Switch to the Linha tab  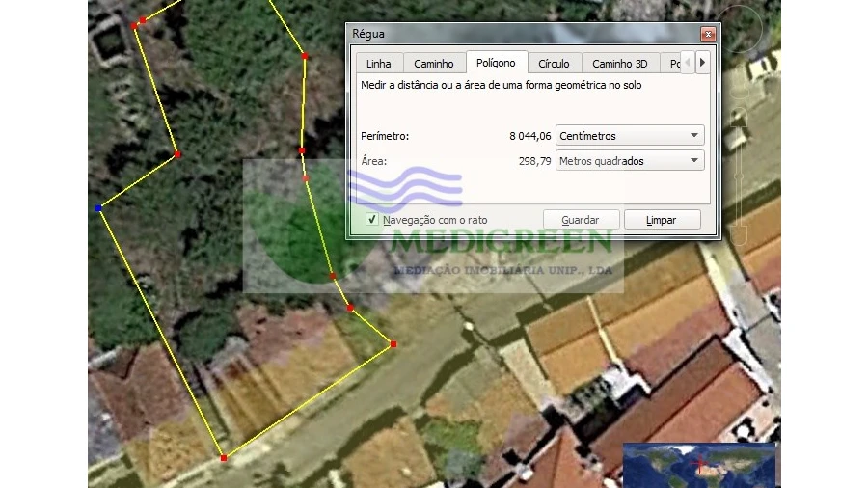coord(379,64)
